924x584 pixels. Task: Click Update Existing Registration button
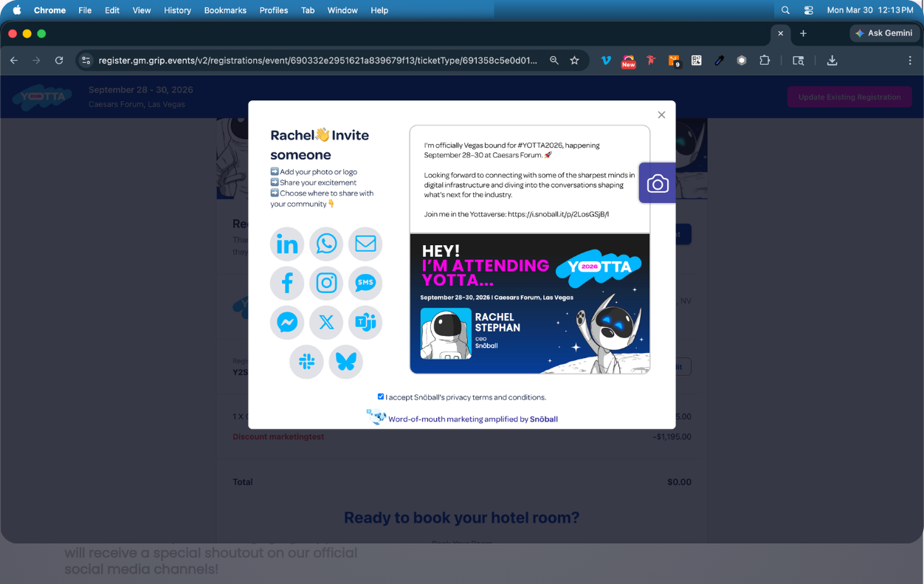(x=849, y=97)
